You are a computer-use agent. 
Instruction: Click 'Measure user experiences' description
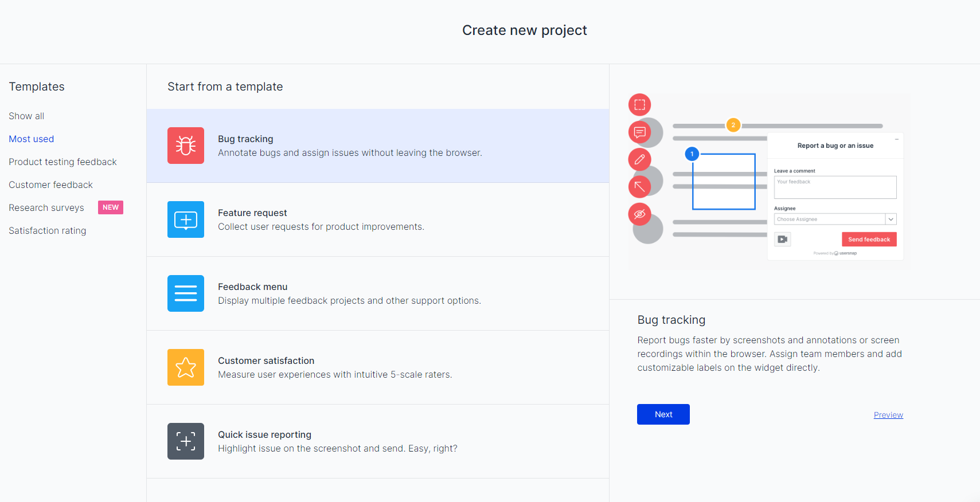[335, 375]
